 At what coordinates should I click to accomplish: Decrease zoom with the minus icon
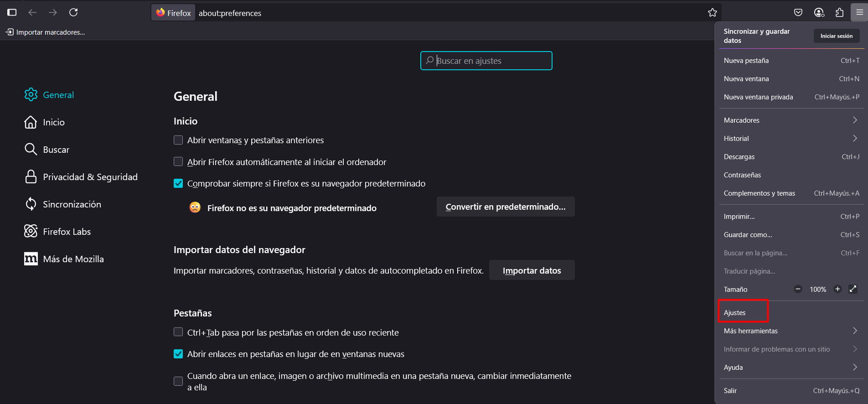(x=798, y=289)
